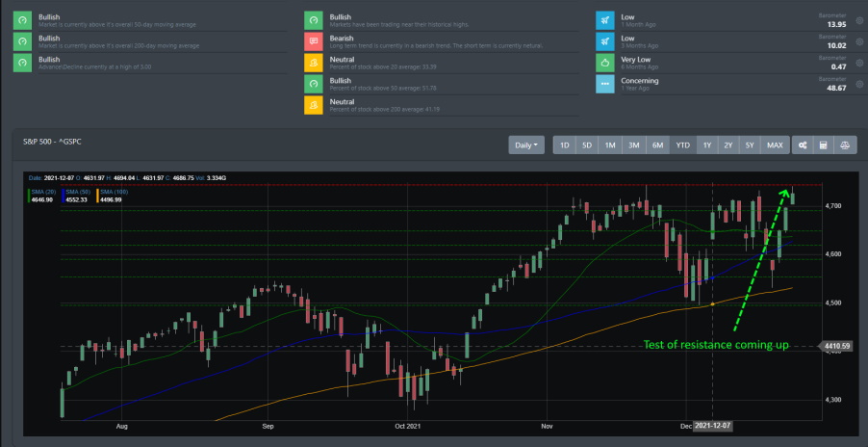
Task: Click the 2021-12-07 date marker label
Action: pos(712,426)
